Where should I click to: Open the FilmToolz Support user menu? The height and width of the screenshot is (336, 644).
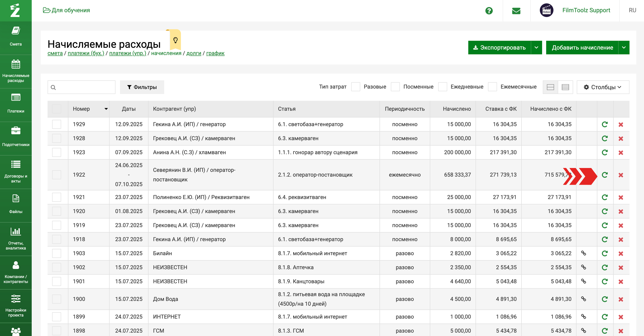coord(586,10)
